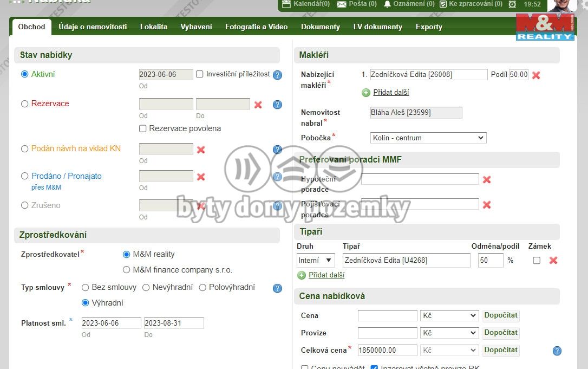Expand the Pobočka dropdown Kolín - centrum
The width and height of the screenshot is (588, 369).
click(428, 138)
